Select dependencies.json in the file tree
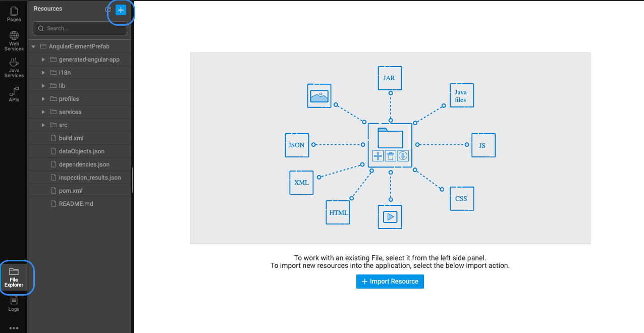 pos(84,164)
